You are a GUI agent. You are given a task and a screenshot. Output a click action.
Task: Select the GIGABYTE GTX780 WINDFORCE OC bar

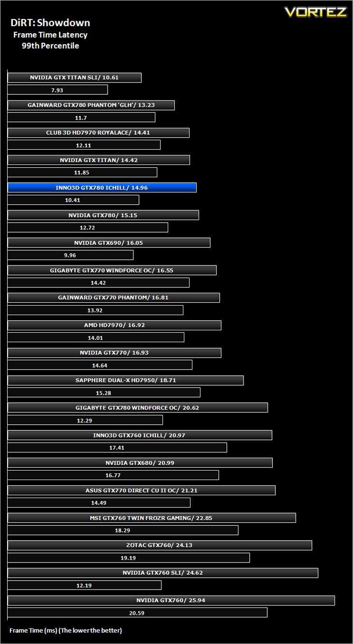(x=138, y=408)
